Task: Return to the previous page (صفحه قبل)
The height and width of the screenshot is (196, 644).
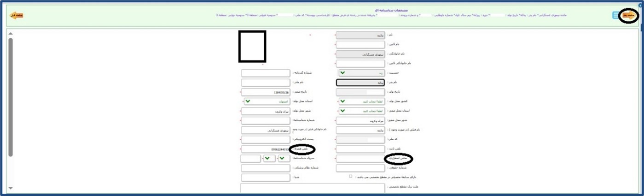Action: tap(16, 16)
